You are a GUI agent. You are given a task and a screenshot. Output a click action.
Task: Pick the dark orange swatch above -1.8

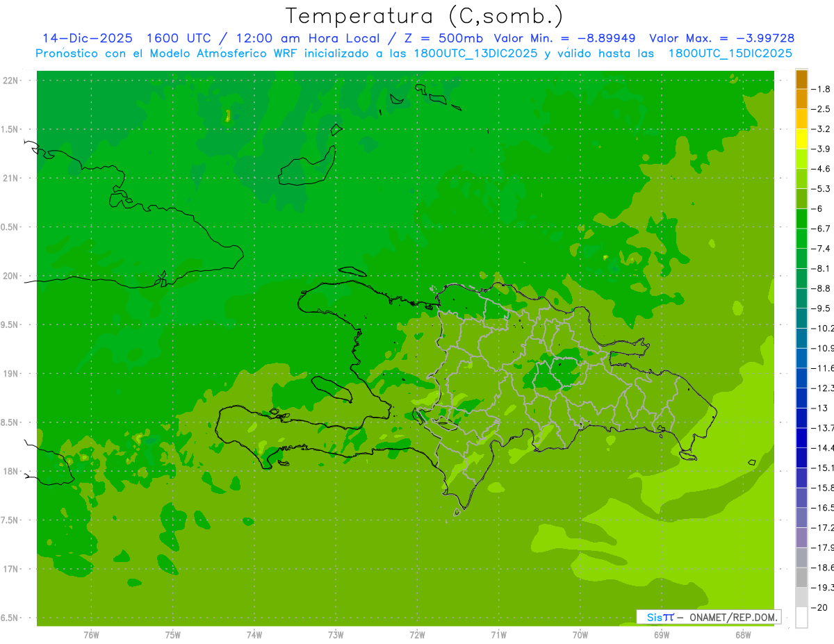pyautogui.click(x=801, y=79)
